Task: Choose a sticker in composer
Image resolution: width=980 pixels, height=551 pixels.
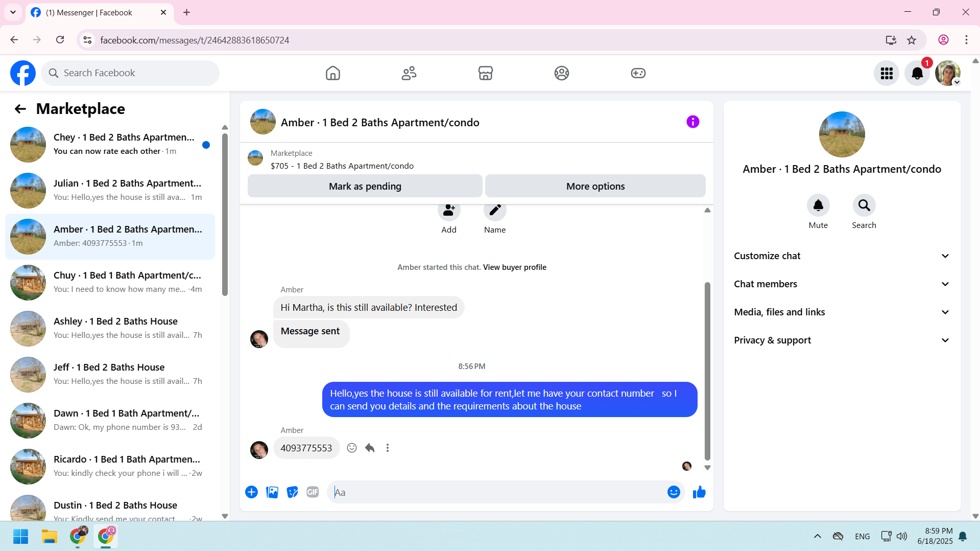Action: click(292, 492)
